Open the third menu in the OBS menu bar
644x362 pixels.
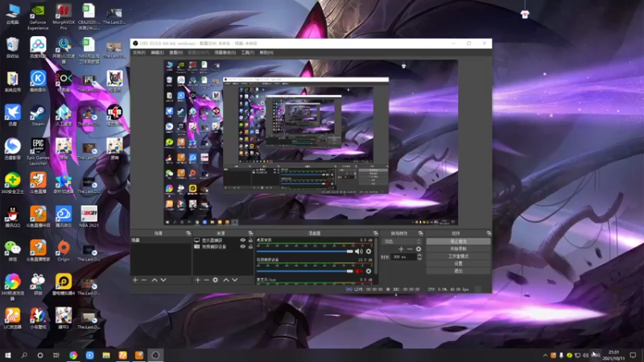(175, 52)
